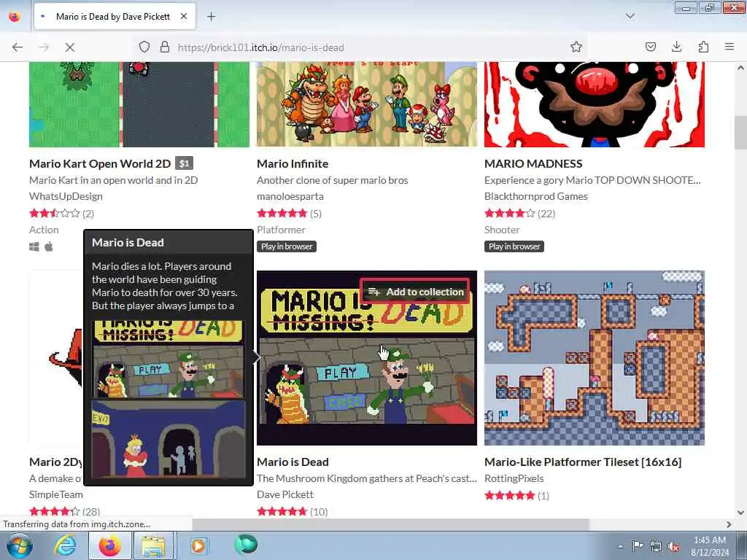Open the Mario is Dead game thumbnail

pos(366,357)
